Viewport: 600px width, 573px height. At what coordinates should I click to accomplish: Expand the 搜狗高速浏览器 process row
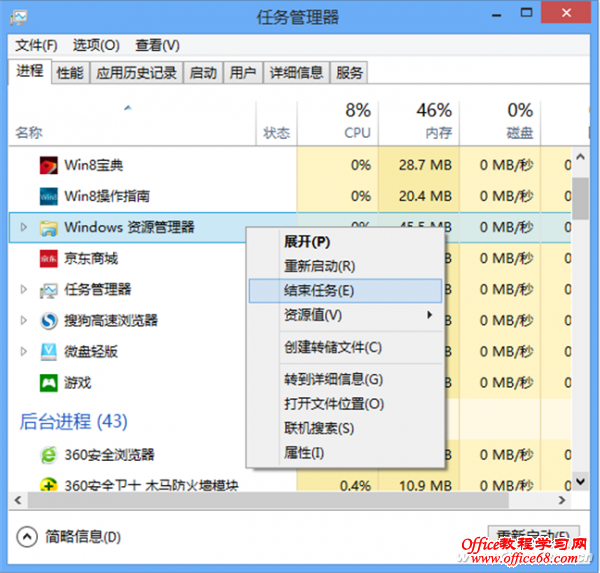pyautogui.click(x=24, y=320)
